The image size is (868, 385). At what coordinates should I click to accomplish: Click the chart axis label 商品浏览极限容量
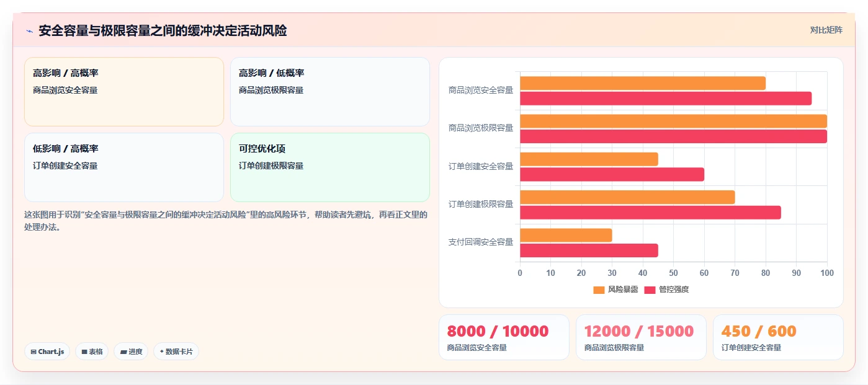coord(481,128)
